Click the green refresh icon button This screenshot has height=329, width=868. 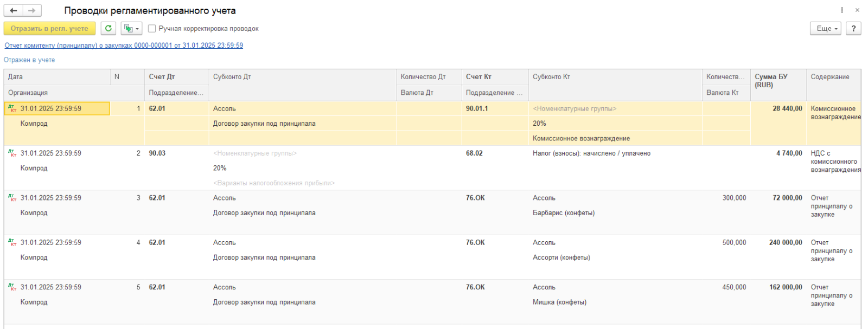coord(108,28)
